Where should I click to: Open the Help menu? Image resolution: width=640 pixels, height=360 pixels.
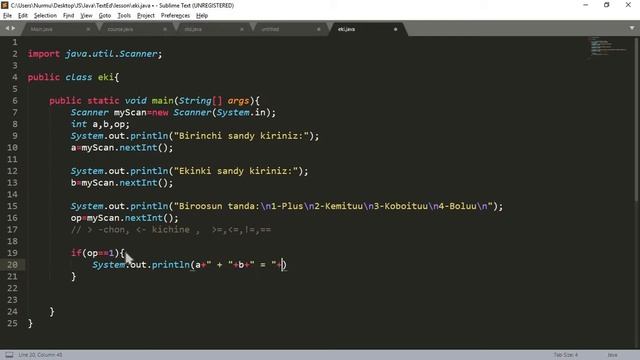point(202,16)
